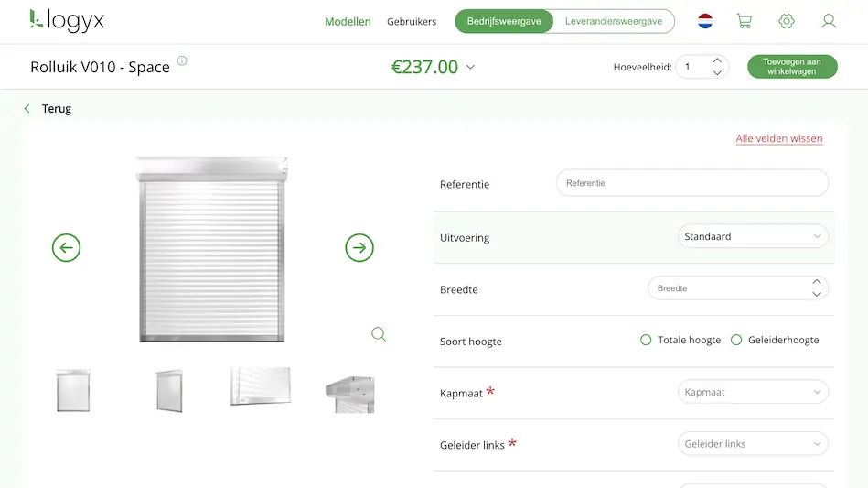Click the Dutch flag language icon
The height and width of the screenshot is (488, 868).
pos(705,21)
